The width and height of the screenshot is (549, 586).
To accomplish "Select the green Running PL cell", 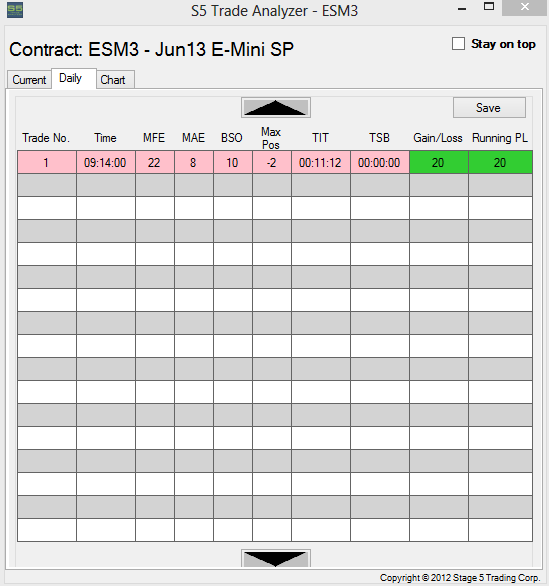I will [500, 162].
